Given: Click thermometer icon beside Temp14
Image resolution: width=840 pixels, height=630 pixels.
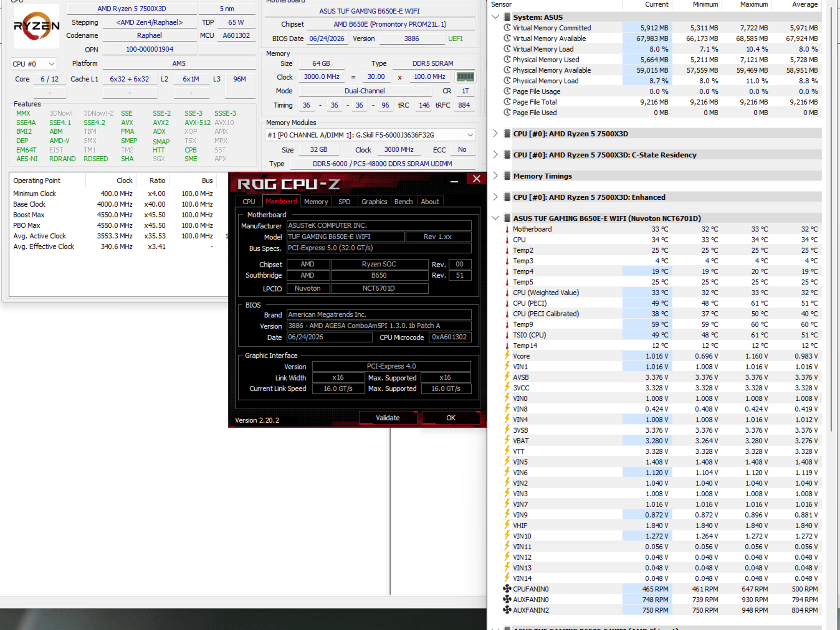Looking at the screenshot, I should click(507, 345).
